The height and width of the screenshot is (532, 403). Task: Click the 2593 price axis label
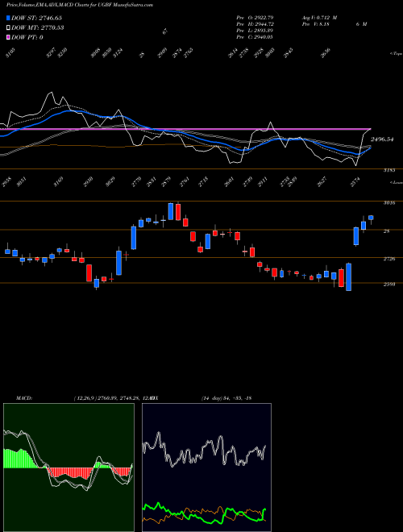pyautogui.click(x=388, y=285)
